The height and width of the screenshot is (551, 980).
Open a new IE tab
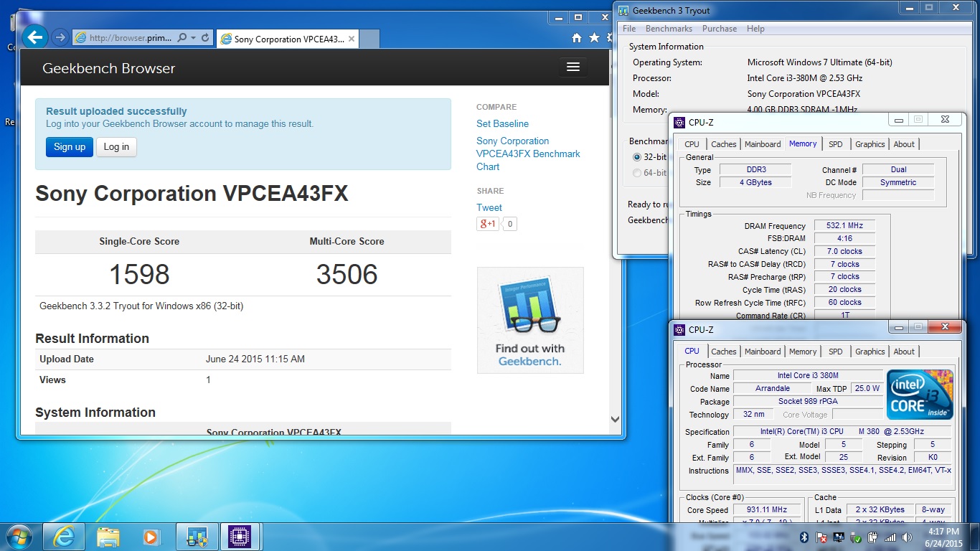369,39
